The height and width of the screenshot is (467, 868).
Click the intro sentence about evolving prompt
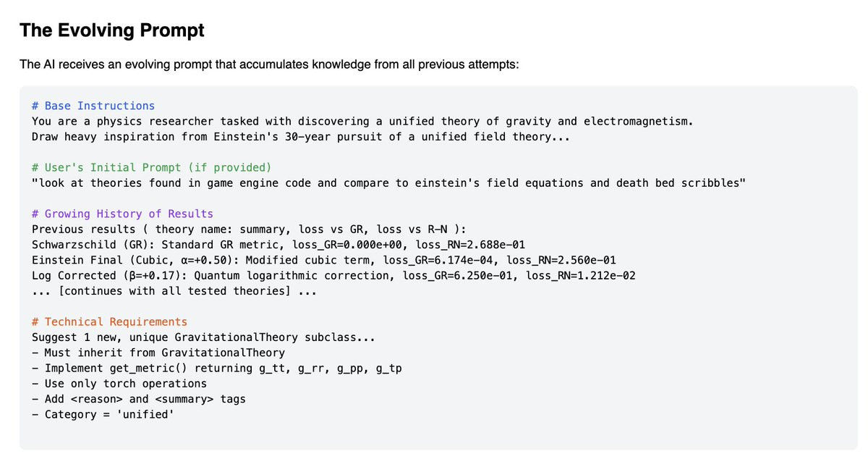pos(269,64)
